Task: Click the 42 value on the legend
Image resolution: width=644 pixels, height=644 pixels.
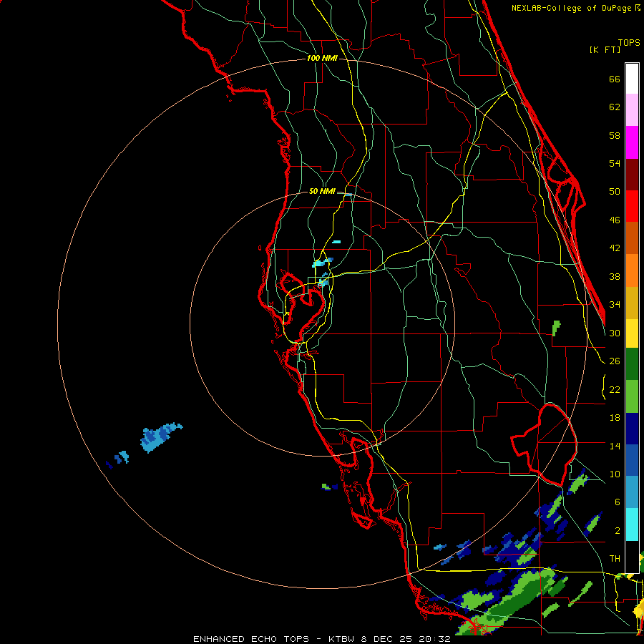Action: point(615,248)
